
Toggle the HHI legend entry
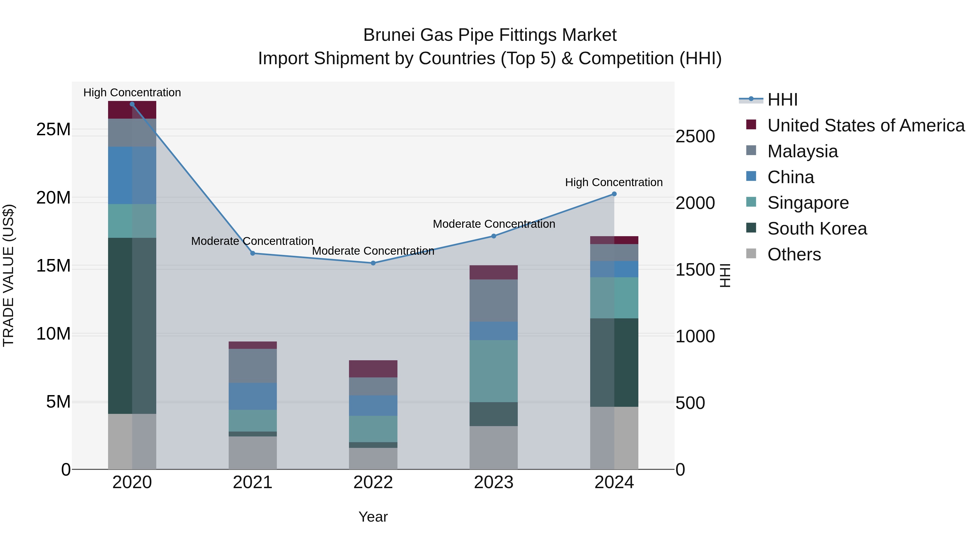click(768, 100)
